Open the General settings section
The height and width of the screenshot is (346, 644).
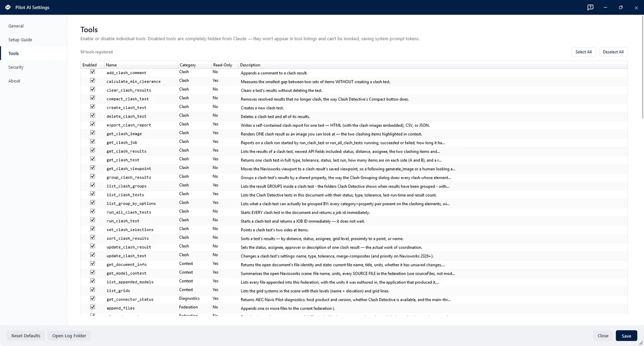coord(33,26)
